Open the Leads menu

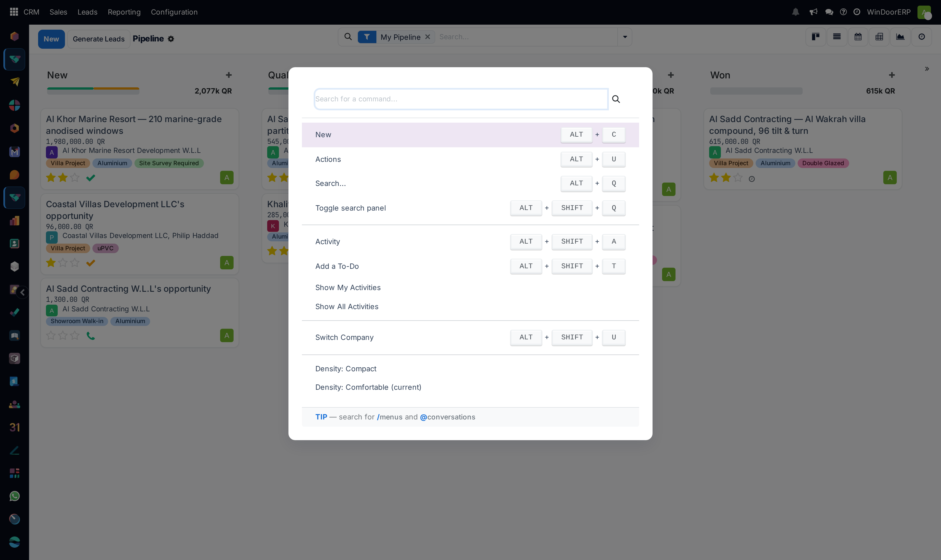pos(87,12)
